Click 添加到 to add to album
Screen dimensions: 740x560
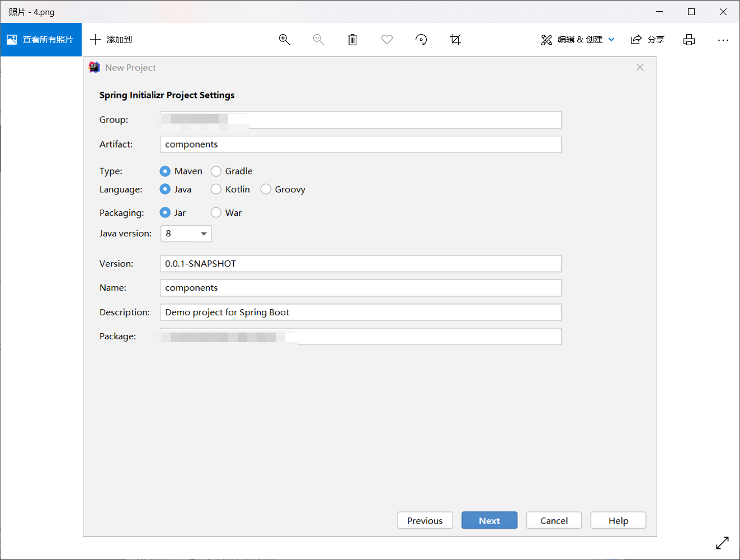111,40
